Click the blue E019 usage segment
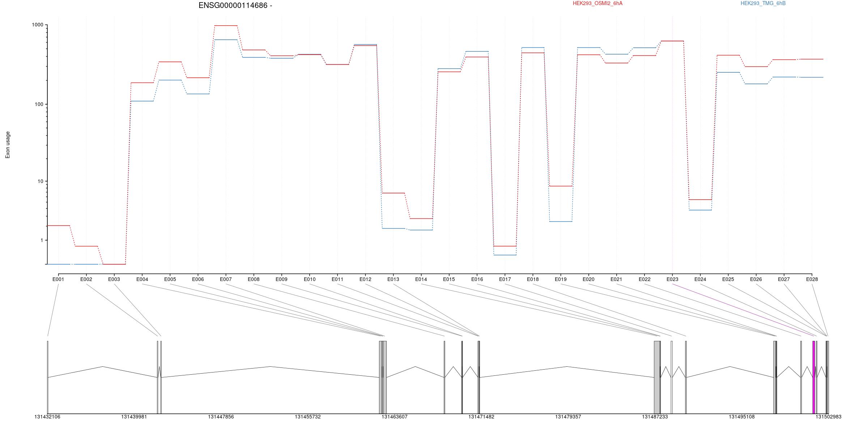868x434 pixels. point(561,221)
